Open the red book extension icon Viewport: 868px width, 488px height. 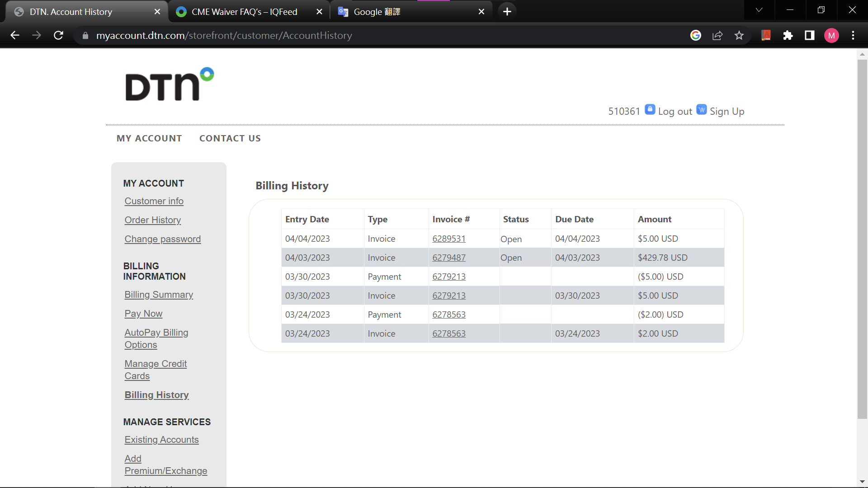[766, 35]
